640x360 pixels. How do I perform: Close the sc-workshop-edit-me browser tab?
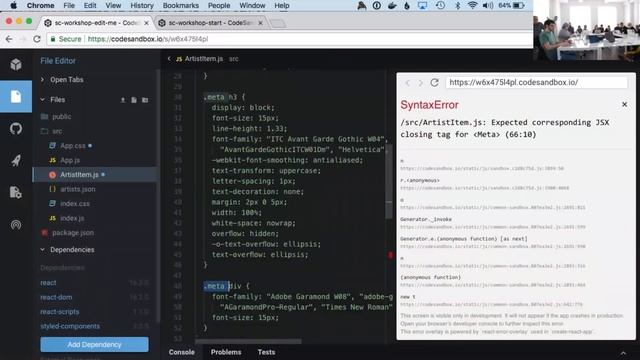coord(147,23)
